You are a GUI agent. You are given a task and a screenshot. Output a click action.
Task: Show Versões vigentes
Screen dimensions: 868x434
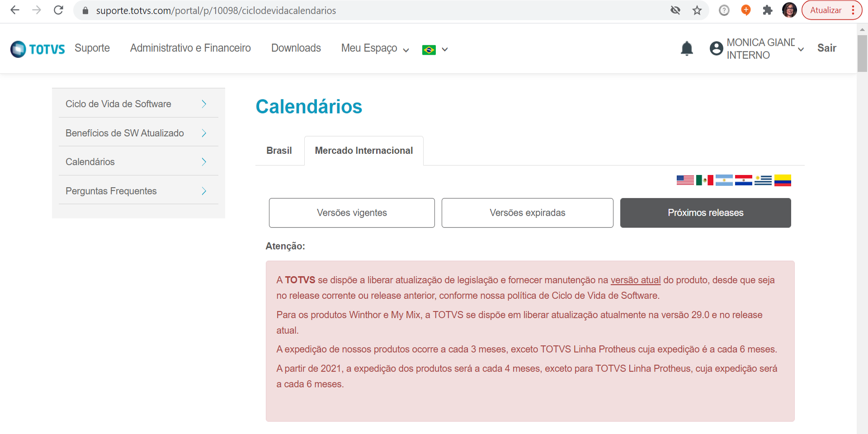click(352, 213)
